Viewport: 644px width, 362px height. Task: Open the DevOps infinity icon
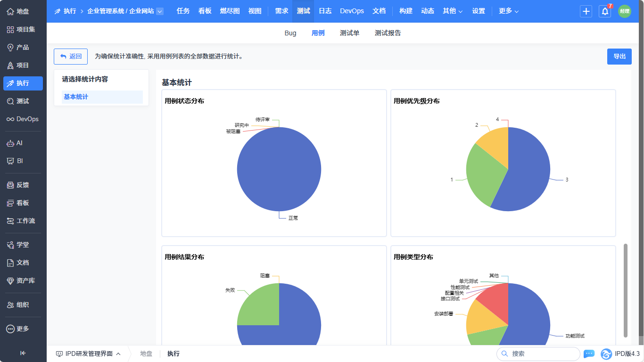(10, 119)
